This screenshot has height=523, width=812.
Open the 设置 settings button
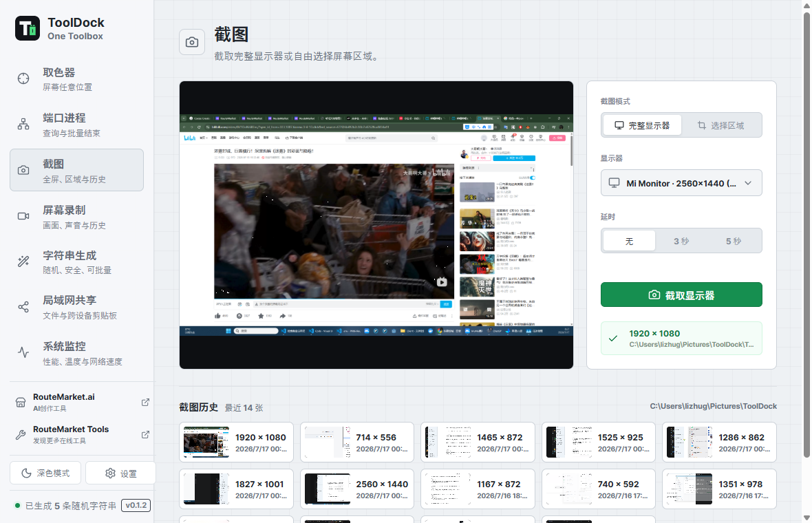[120, 473]
